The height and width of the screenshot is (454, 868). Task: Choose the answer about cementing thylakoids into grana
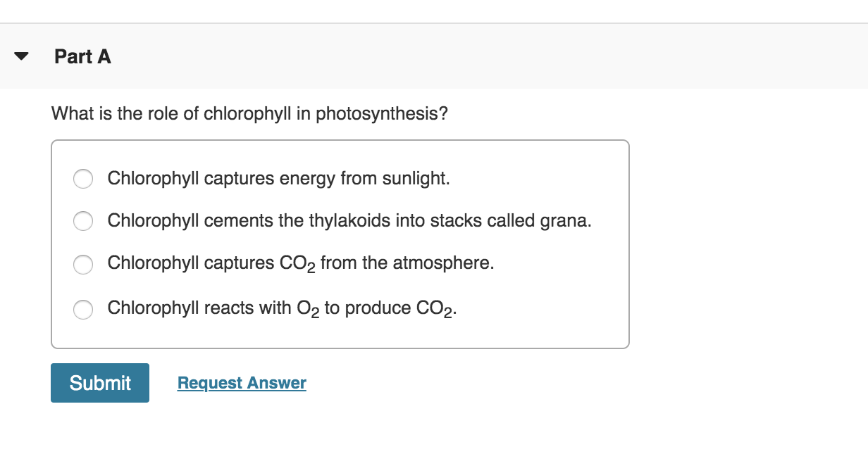click(83, 221)
